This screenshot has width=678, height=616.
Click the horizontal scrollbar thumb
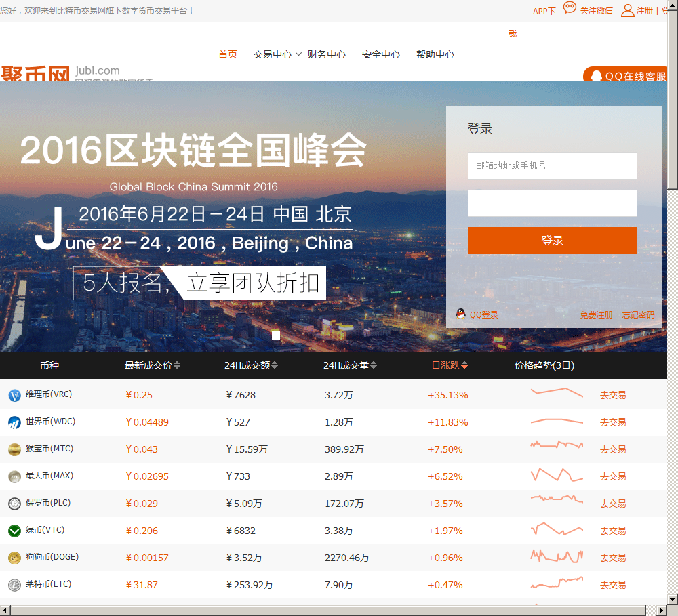click(x=327, y=611)
